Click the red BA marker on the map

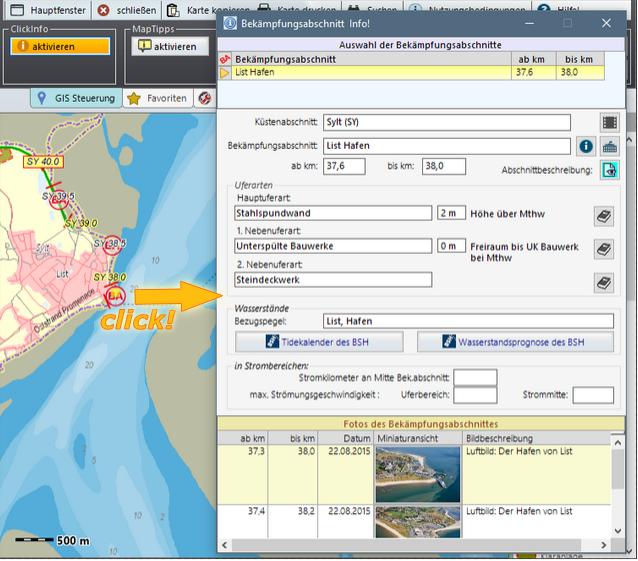(x=115, y=296)
